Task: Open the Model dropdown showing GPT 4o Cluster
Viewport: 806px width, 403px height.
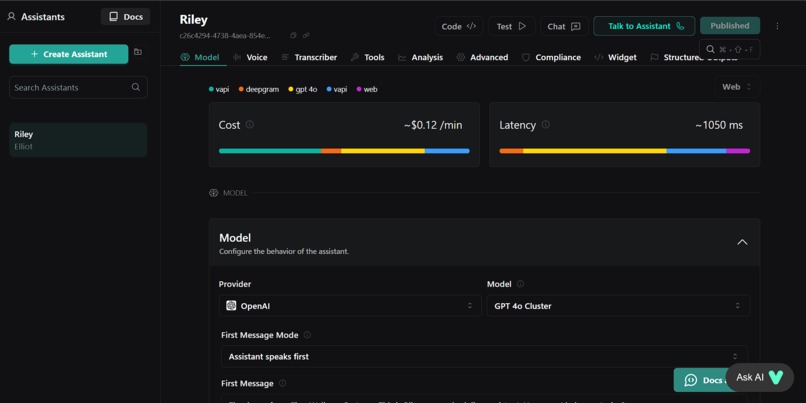Action: point(618,306)
